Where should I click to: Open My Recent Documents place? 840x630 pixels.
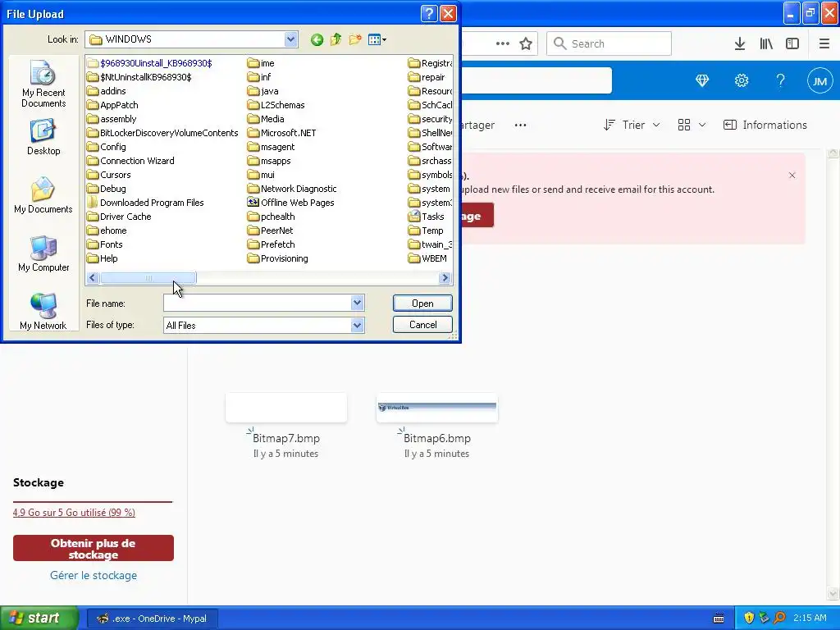pyautogui.click(x=43, y=84)
